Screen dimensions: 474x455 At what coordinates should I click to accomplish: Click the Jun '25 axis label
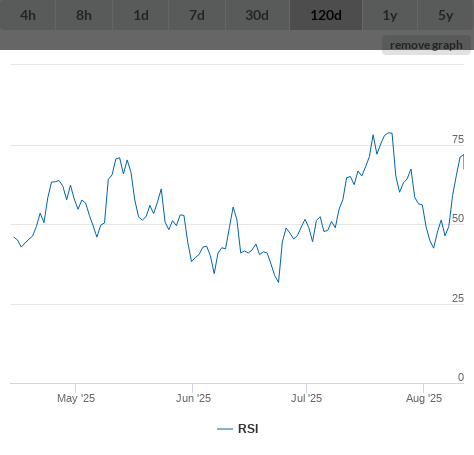pyautogui.click(x=193, y=398)
